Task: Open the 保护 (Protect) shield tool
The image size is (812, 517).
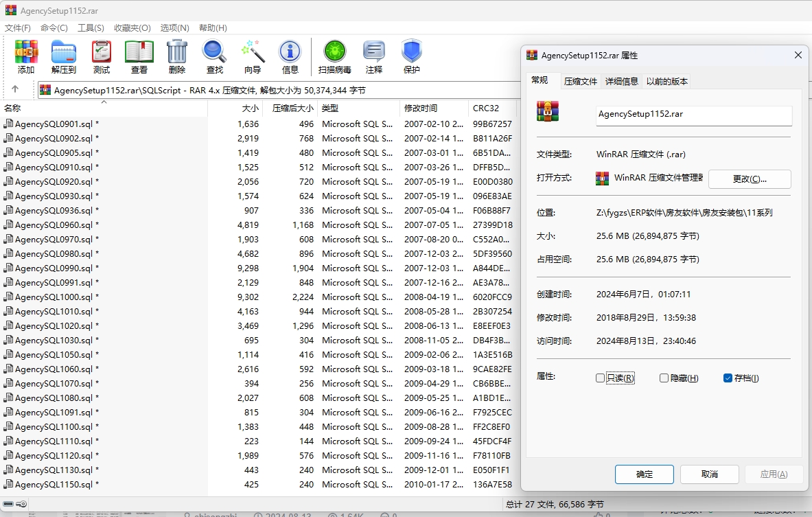Action: point(412,56)
